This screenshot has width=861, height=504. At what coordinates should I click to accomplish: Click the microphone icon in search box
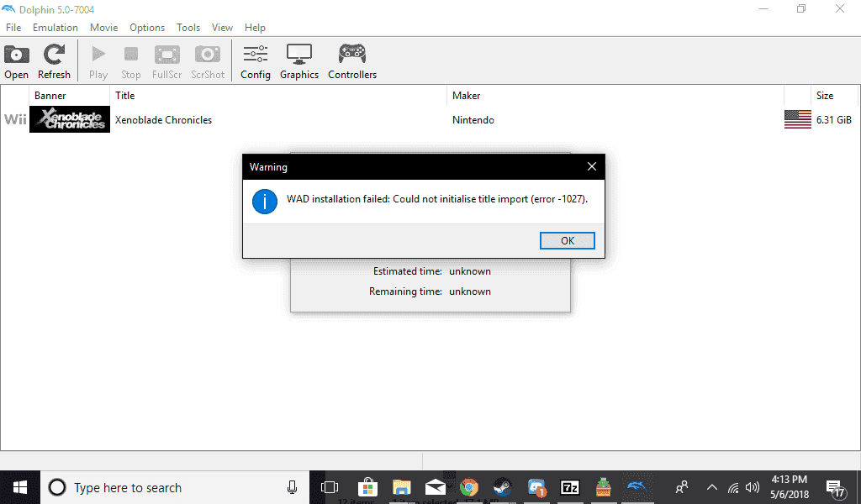(x=292, y=487)
